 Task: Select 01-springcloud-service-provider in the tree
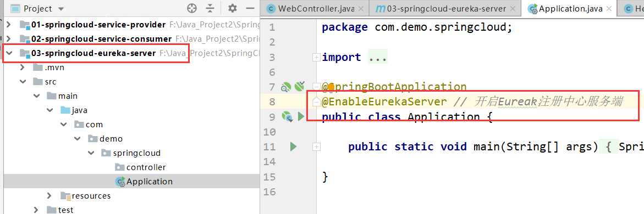tap(98, 25)
